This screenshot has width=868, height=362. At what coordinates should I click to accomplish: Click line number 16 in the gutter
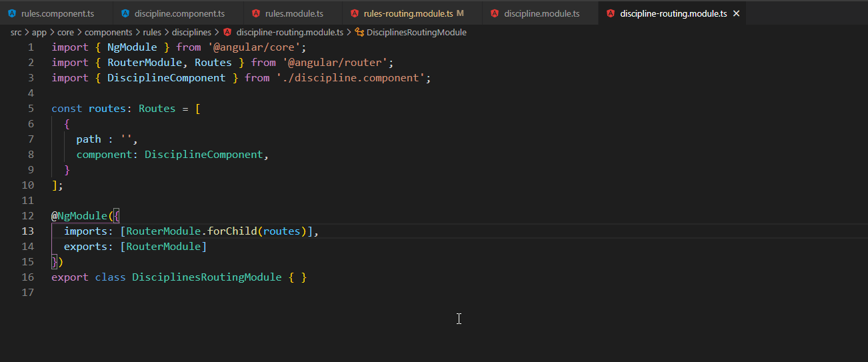tap(28, 277)
